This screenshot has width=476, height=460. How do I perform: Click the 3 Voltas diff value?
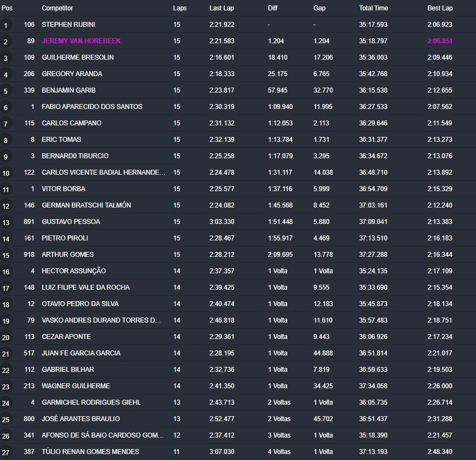pos(279,435)
